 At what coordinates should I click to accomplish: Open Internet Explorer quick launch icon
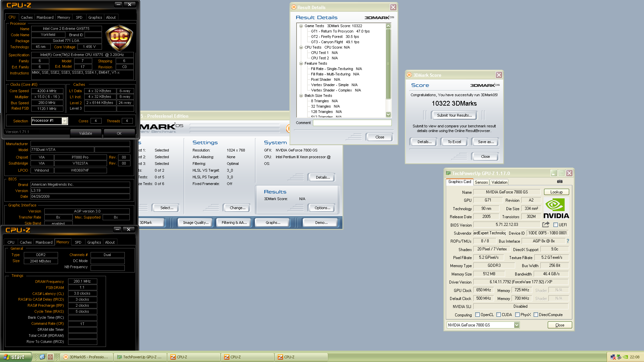42,357
